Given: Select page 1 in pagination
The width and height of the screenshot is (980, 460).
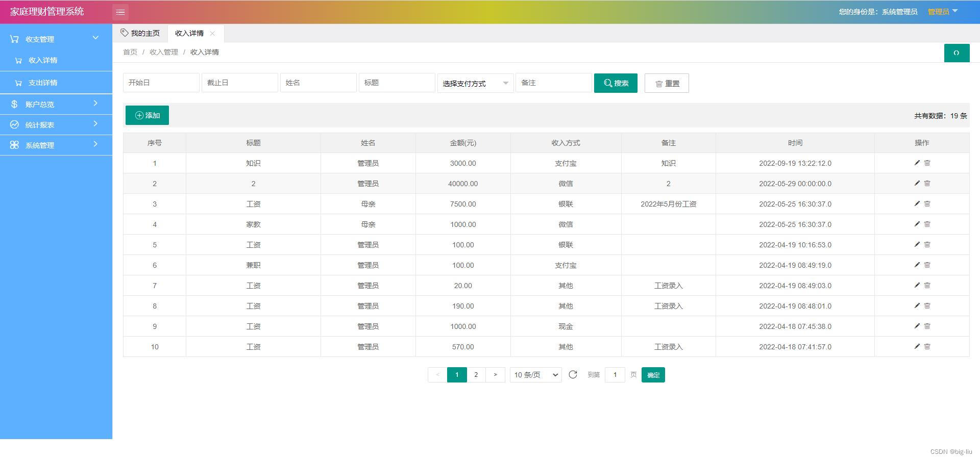Looking at the screenshot, I should (x=457, y=375).
